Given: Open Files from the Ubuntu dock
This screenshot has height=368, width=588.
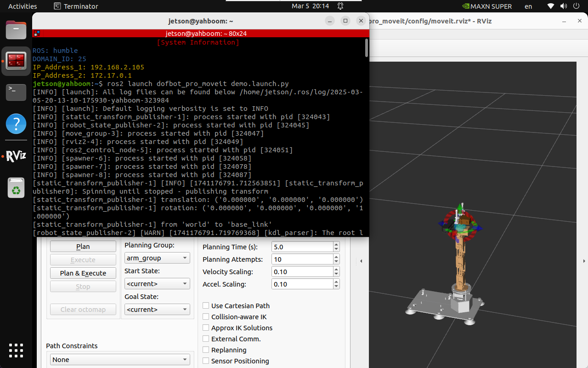Looking at the screenshot, I should point(16,30).
